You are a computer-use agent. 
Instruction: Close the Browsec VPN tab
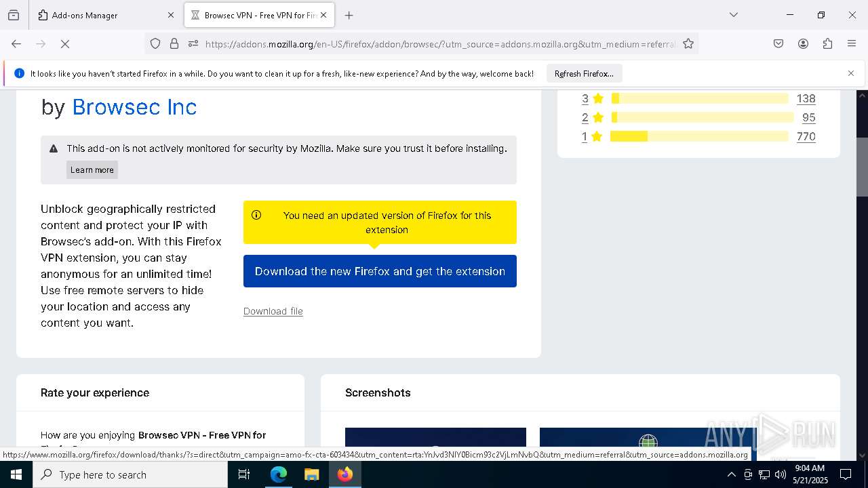click(x=323, y=15)
